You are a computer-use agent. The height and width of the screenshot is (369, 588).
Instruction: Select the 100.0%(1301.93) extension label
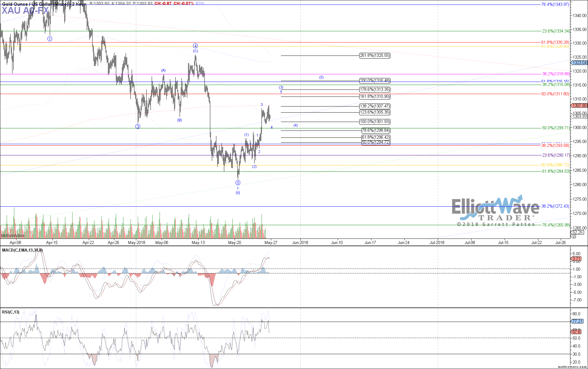(x=374, y=122)
